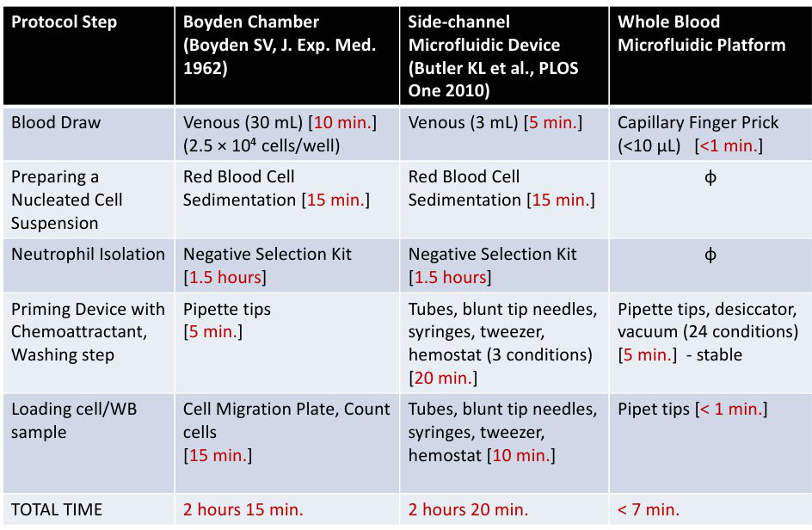Viewport: 812px width, 530px height.
Task: Click the "Pipet tips [< 1 min.]" cell
Action: click(x=692, y=410)
